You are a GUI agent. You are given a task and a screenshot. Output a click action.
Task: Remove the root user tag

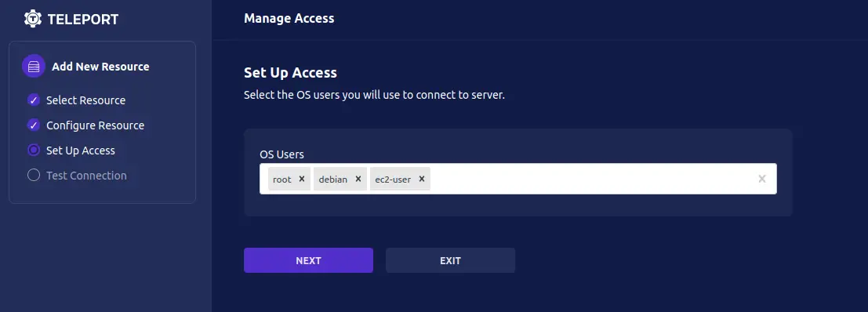pyautogui.click(x=302, y=179)
